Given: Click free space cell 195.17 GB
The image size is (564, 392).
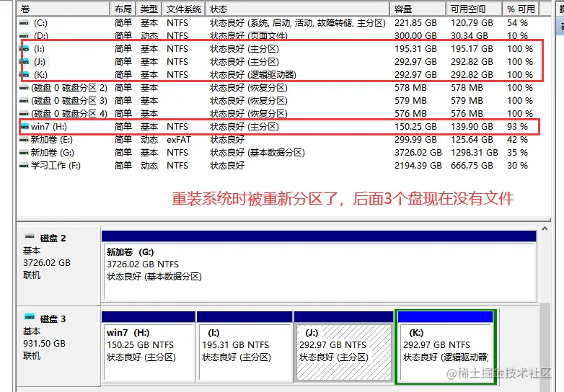Looking at the screenshot, I should click(x=472, y=49).
